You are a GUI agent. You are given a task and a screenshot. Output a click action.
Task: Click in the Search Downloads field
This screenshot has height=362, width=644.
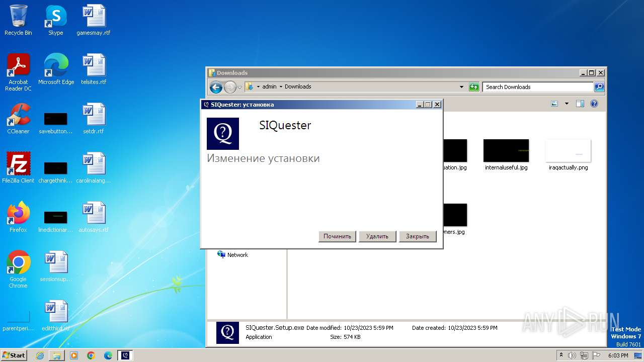[x=538, y=87]
